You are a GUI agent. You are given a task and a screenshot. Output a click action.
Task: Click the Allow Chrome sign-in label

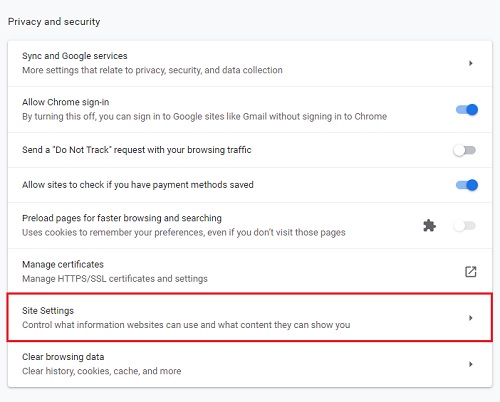tap(66, 102)
